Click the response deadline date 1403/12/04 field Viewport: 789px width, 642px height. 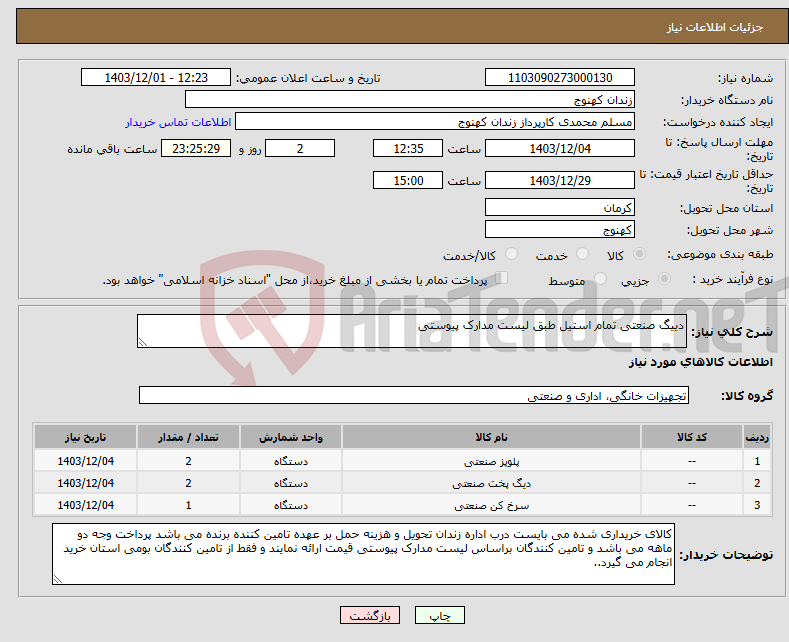[x=560, y=148]
